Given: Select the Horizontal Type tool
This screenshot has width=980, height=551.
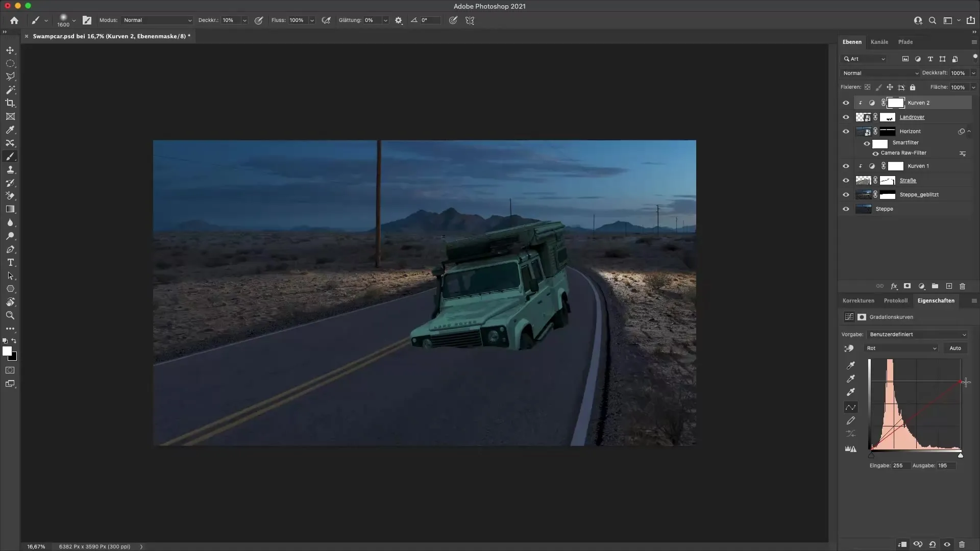Looking at the screenshot, I should coord(10,262).
